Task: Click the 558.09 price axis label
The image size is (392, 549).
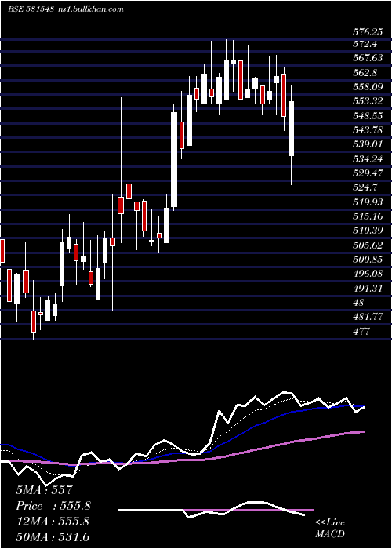Action: pyautogui.click(x=368, y=87)
